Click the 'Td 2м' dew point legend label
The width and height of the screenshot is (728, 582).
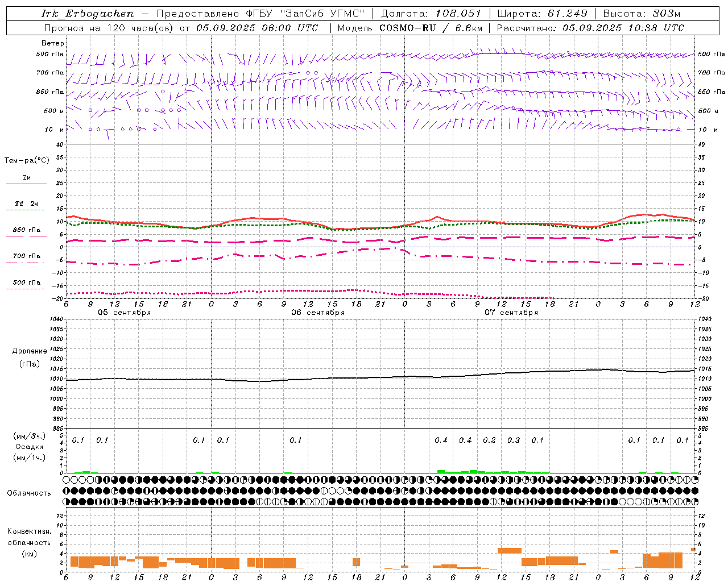[27, 203]
